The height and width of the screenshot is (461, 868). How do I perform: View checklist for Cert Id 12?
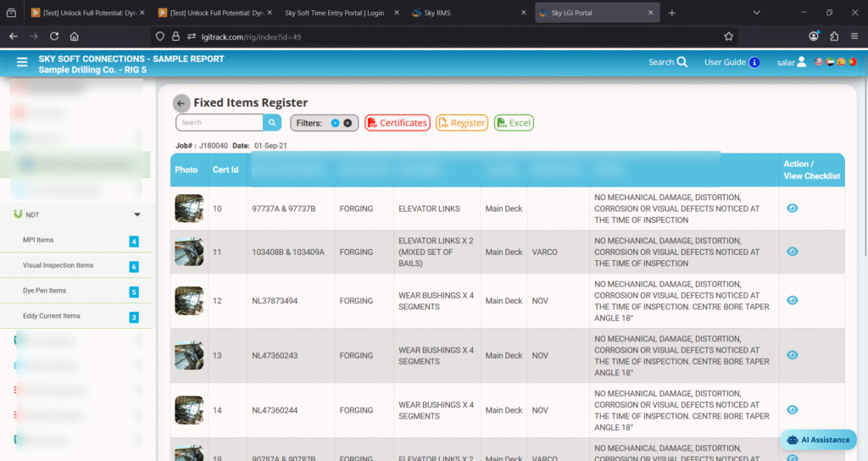[x=793, y=300]
